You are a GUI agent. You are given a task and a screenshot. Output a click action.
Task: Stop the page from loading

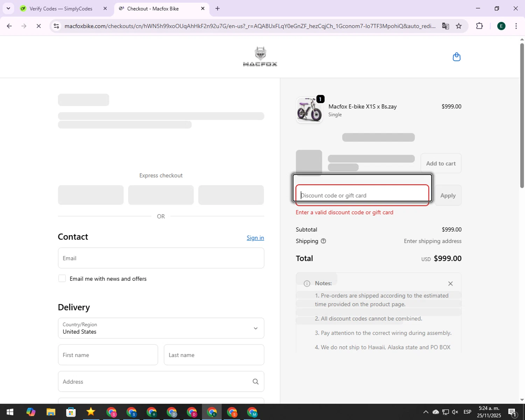[x=38, y=26]
